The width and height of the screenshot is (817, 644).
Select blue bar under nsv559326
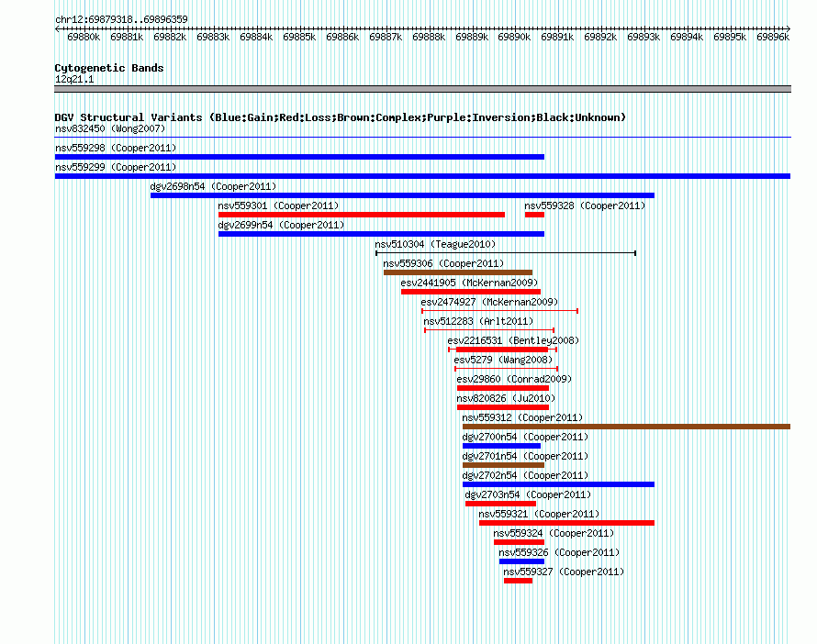click(521, 561)
